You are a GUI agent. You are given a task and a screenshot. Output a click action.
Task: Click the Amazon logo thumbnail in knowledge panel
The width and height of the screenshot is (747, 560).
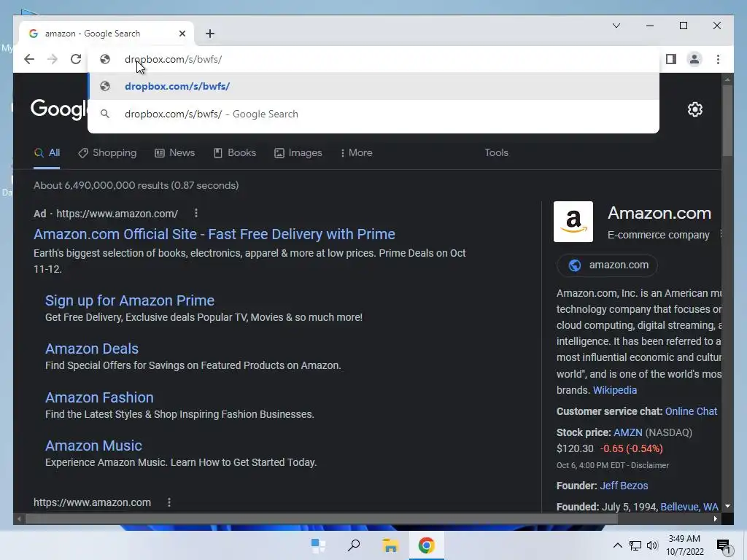(x=573, y=222)
